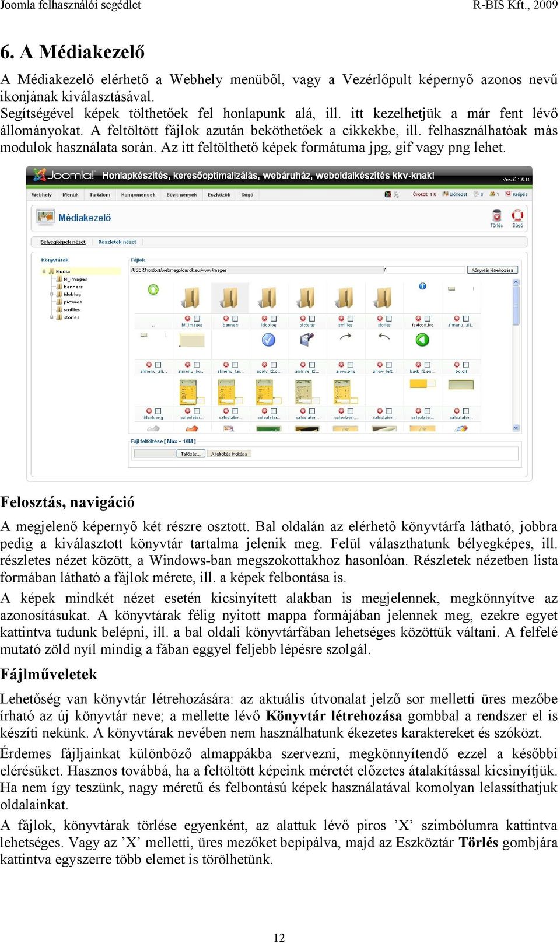Image resolution: width=560 pixels, height=943 pixels.
Task: Select smilies in the folder tree
Action: tap(72, 309)
